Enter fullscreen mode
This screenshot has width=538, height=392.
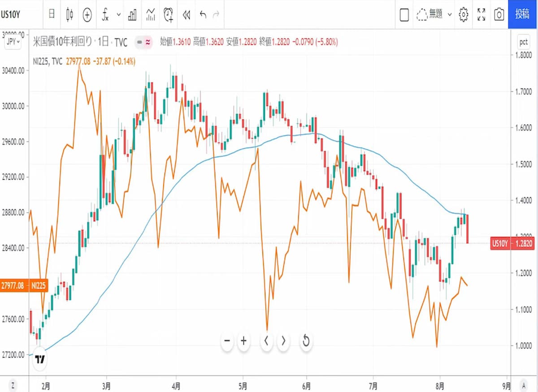click(x=482, y=14)
